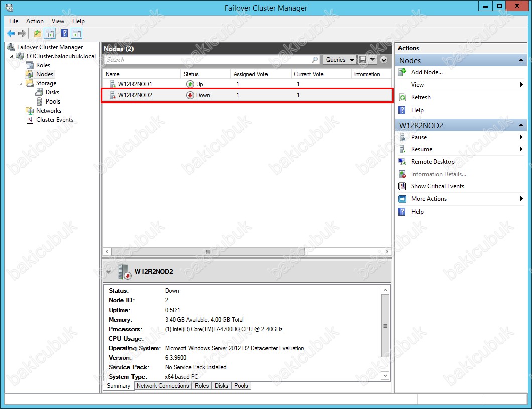The height and width of the screenshot is (409, 532).
Task: Toggle the Show/Hide Action Pane toolbar icon
Action: pos(77,33)
